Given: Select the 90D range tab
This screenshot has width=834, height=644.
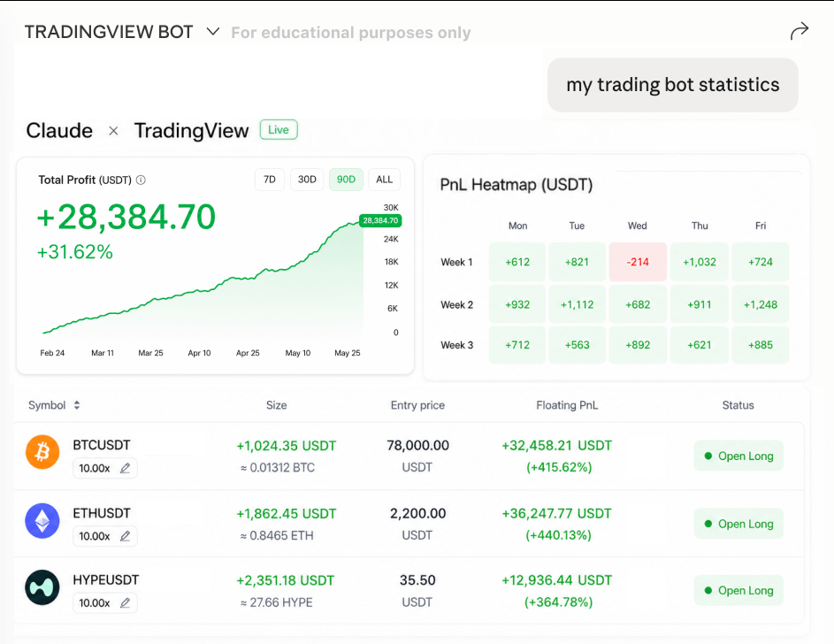Looking at the screenshot, I should 346,180.
